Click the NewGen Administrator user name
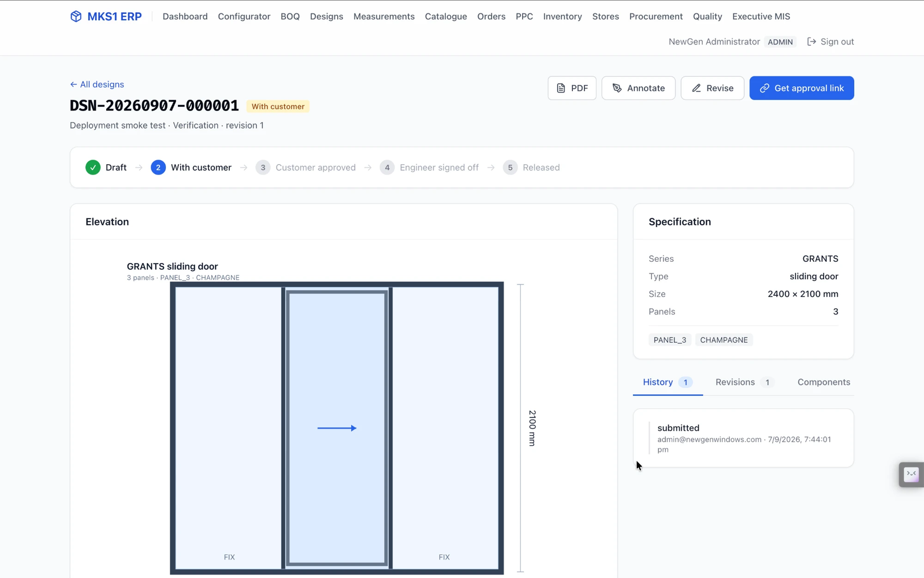This screenshot has height=578, width=924. pyautogui.click(x=714, y=42)
